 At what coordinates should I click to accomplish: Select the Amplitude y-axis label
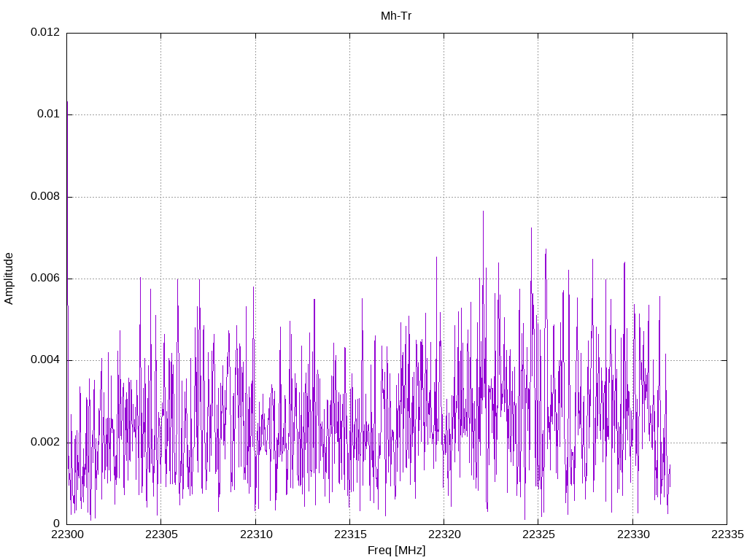click(x=9, y=278)
